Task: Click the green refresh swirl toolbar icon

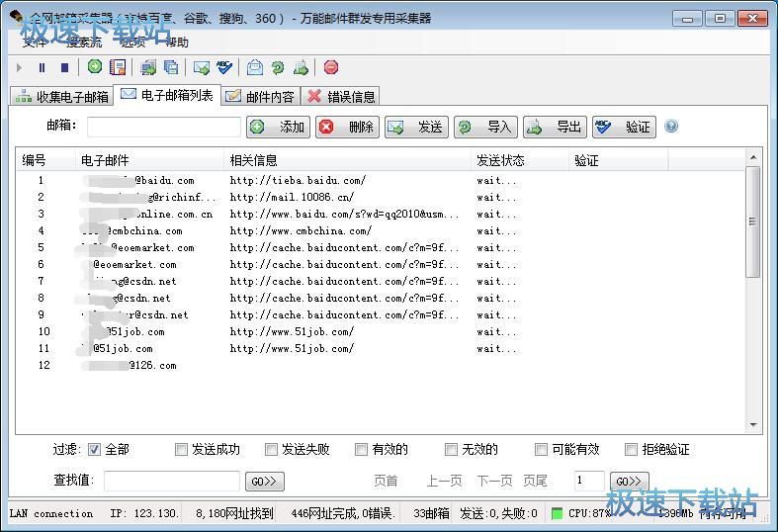Action: coord(278,67)
